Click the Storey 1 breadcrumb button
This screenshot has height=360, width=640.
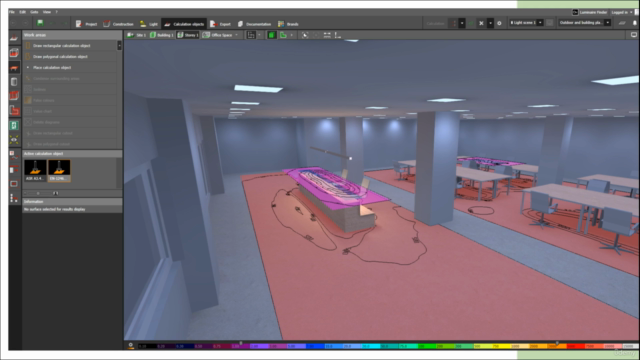tap(188, 35)
